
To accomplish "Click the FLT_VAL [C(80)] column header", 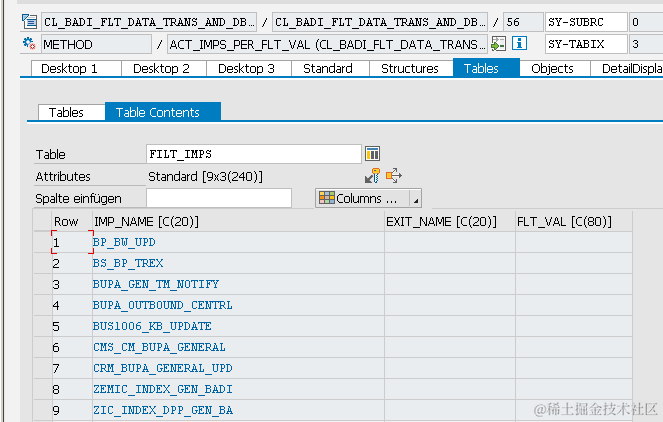I will tap(574, 222).
